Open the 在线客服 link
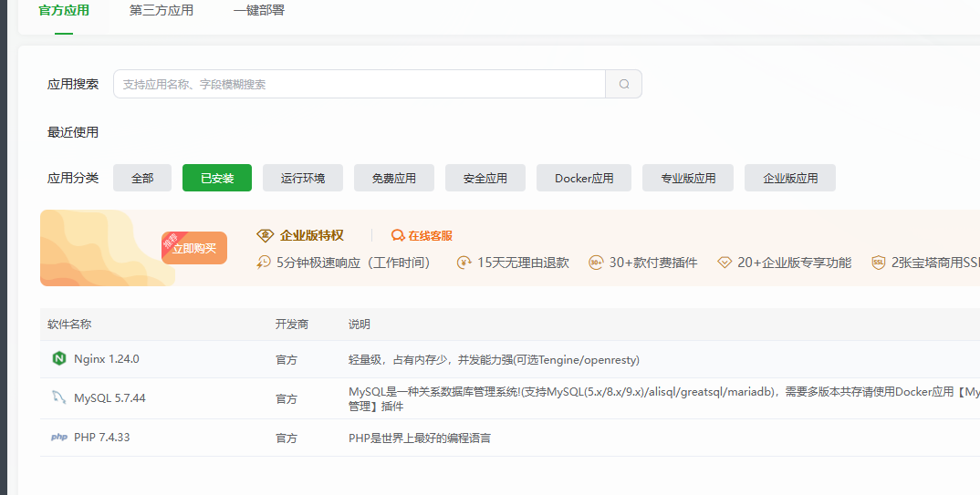Image resolution: width=980 pixels, height=495 pixels. pyautogui.click(x=430, y=235)
